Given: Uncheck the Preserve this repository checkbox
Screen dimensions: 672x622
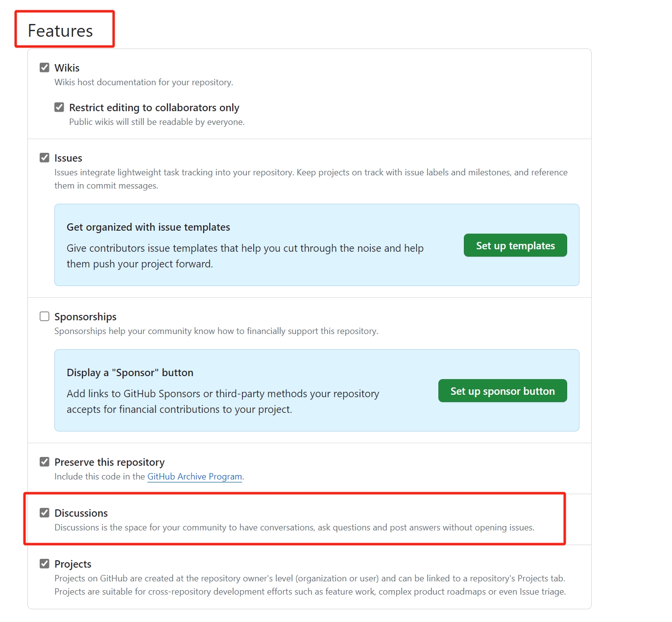Looking at the screenshot, I should point(45,462).
